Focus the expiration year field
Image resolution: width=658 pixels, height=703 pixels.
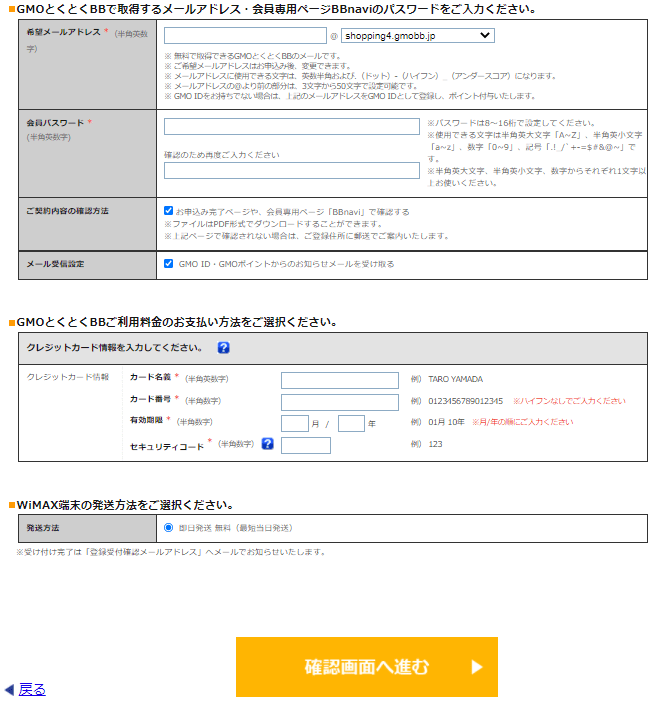point(351,424)
